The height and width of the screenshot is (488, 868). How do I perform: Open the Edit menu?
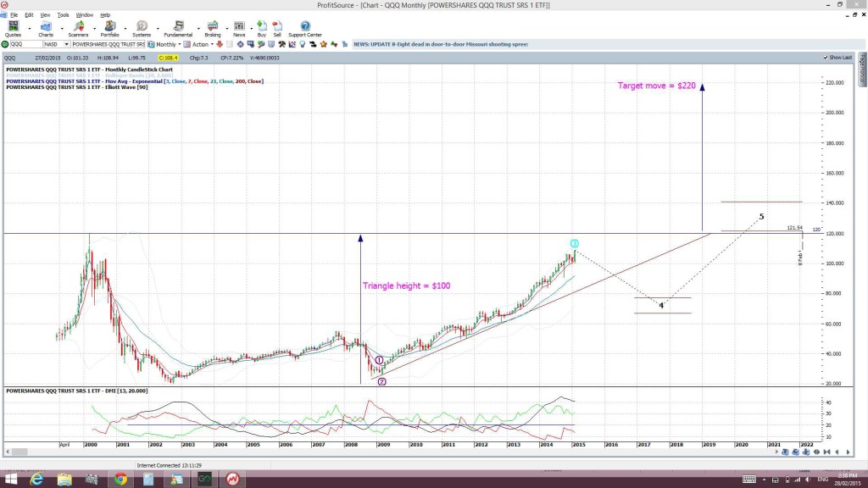29,15
